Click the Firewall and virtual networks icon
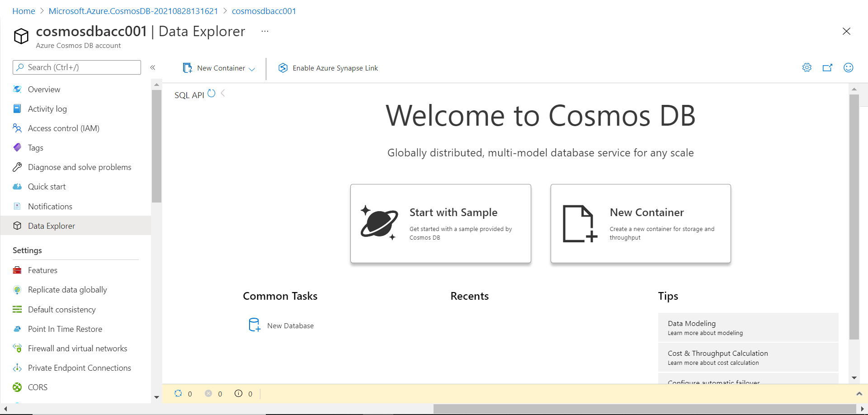Screen dimensions: 868x415 (x=17, y=348)
